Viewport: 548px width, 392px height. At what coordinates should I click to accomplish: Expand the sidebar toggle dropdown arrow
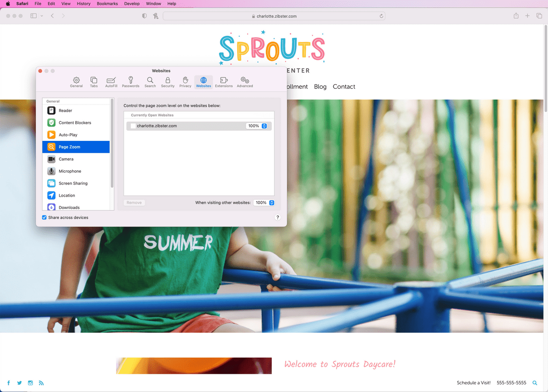click(42, 16)
